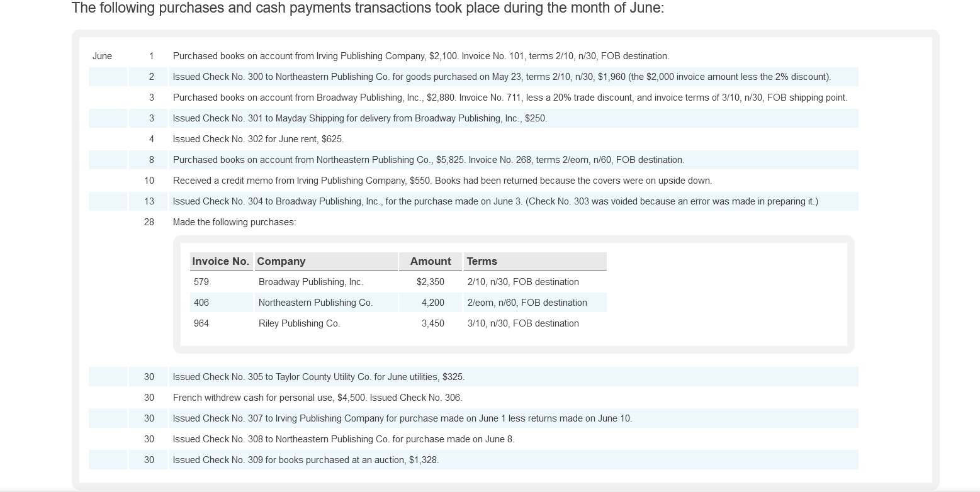Click the Check No. 300 Northeastern Publishing entry

point(502,77)
